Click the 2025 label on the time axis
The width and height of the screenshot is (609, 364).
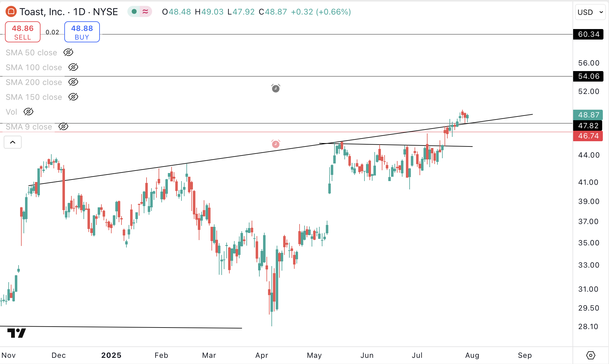(x=111, y=355)
